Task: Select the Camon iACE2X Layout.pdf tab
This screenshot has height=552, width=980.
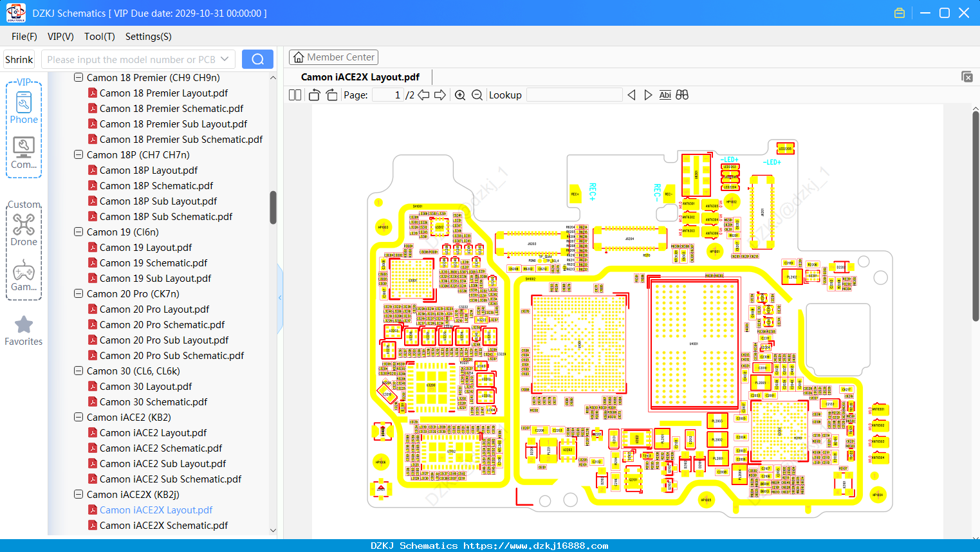Action: click(x=360, y=77)
